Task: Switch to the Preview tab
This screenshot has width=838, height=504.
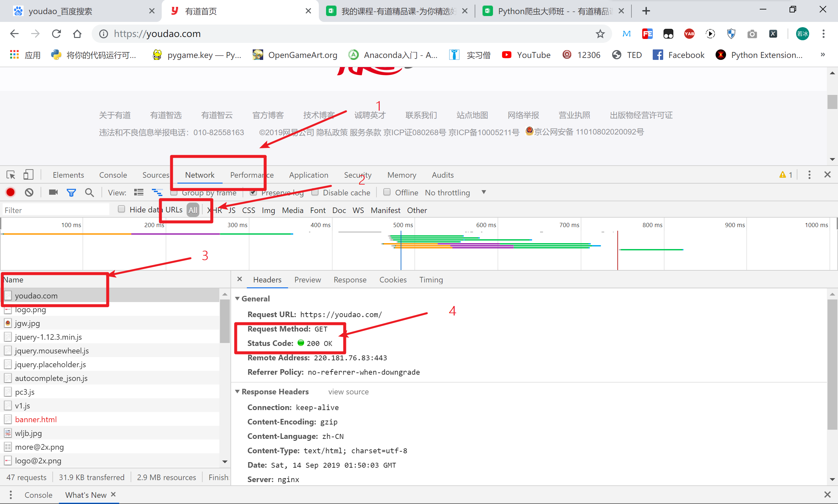Action: click(x=307, y=279)
